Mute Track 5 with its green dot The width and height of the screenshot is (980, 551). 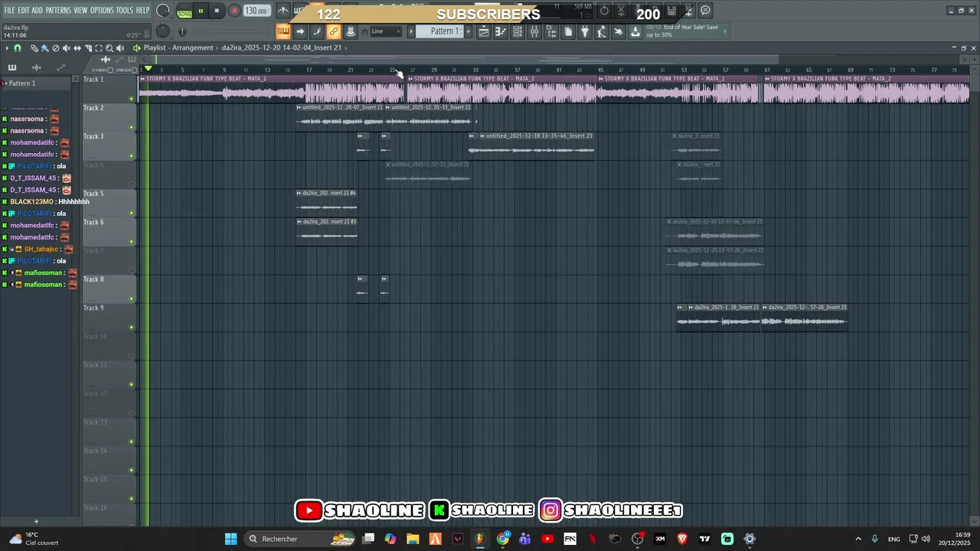[132, 213]
